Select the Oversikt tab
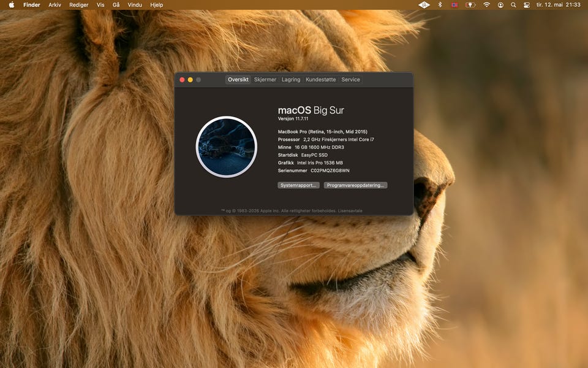The width and height of the screenshot is (588, 368). coord(238,80)
